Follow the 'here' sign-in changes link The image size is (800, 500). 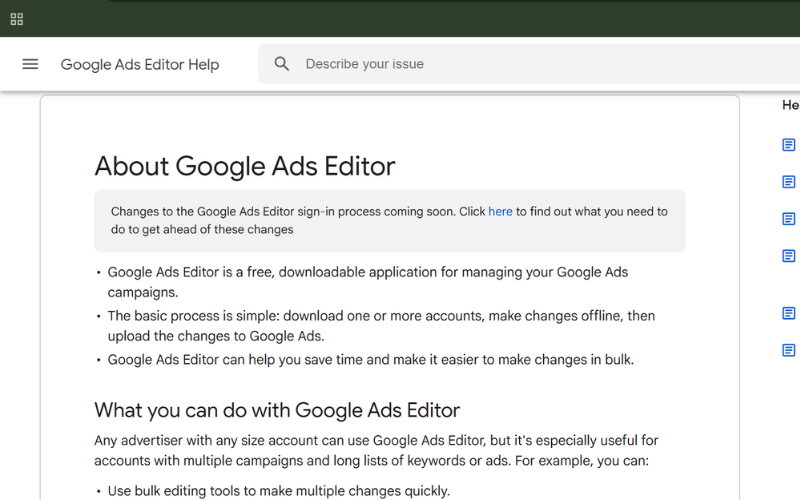pos(500,212)
